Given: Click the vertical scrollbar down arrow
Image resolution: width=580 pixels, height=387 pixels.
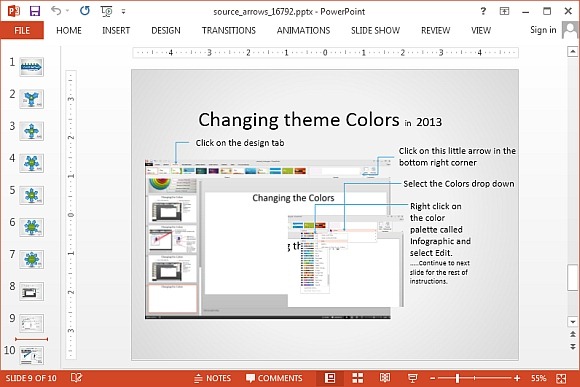Looking at the screenshot, I should pos(573,322).
